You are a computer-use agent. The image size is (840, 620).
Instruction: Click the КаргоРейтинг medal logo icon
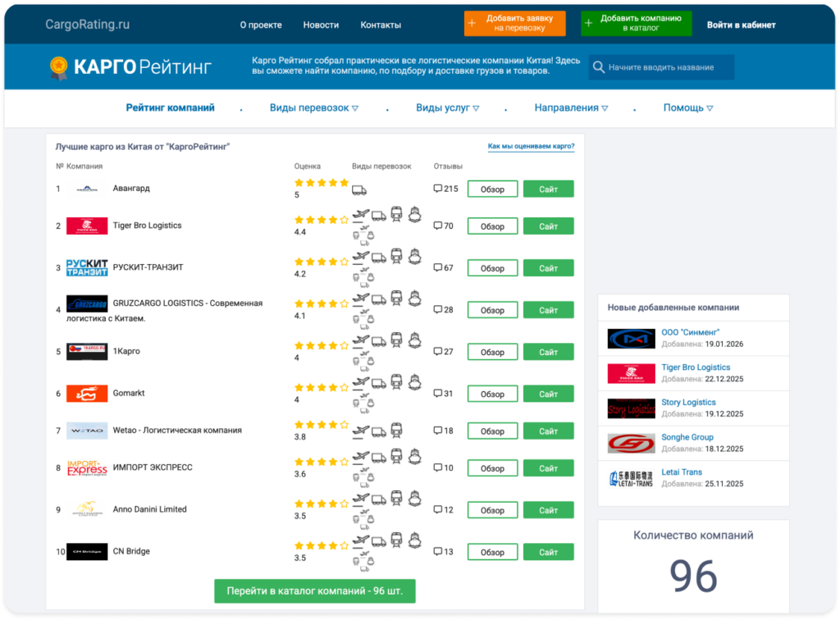57,67
